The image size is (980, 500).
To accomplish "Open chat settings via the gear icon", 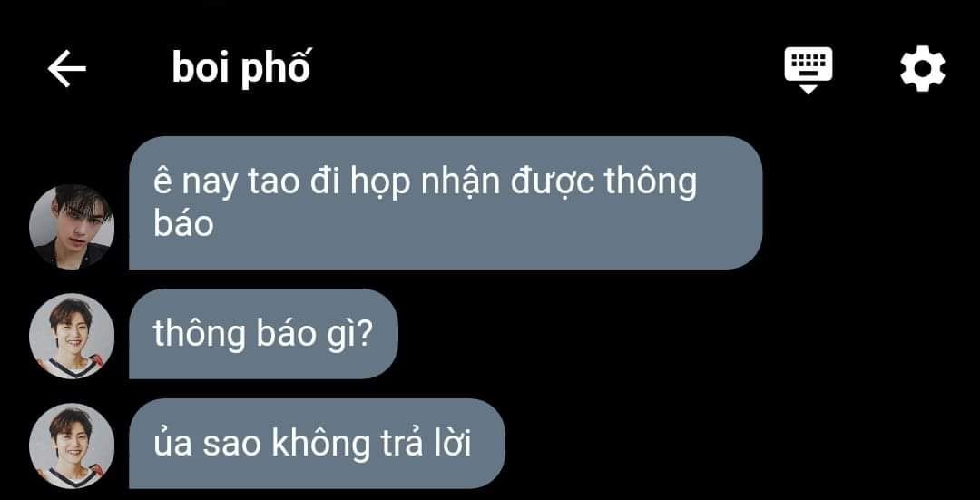I will click(923, 68).
